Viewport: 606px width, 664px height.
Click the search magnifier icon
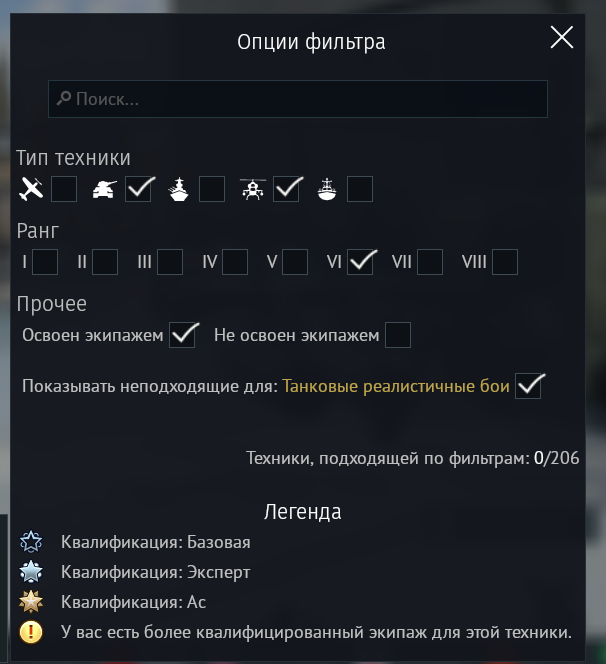63,99
